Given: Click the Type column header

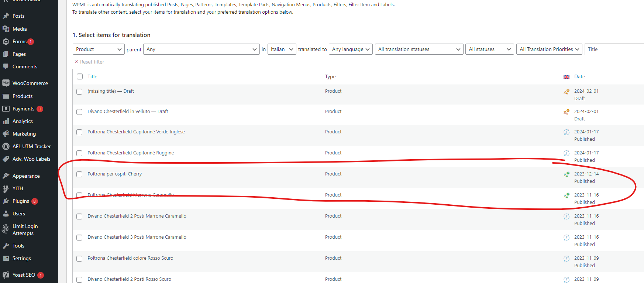Looking at the screenshot, I should click(x=330, y=76).
